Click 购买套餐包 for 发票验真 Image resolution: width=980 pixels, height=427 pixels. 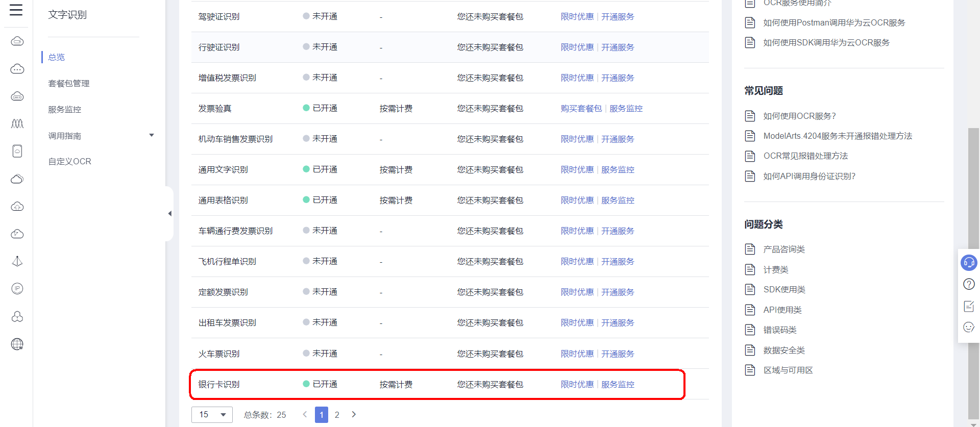(x=581, y=108)
